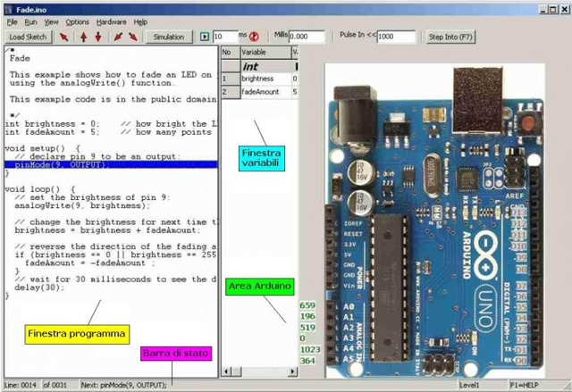
Task: Click the red up arrow step icon
Action: coord(82,38)
